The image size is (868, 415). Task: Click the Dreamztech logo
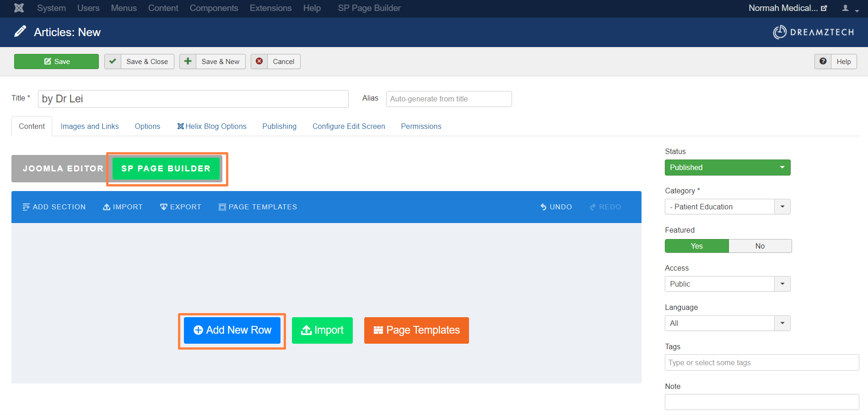(x=814, y=32)
